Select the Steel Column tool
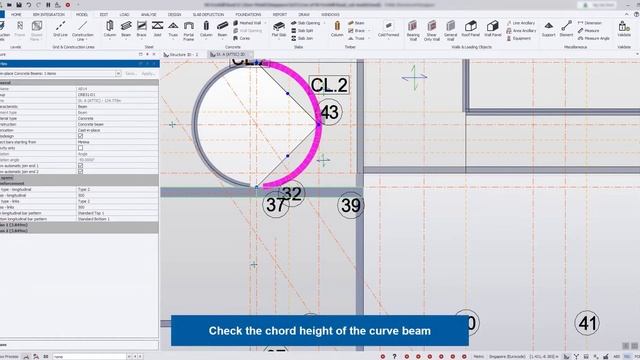Screen dimensions: 640x360 coord(110,29)
